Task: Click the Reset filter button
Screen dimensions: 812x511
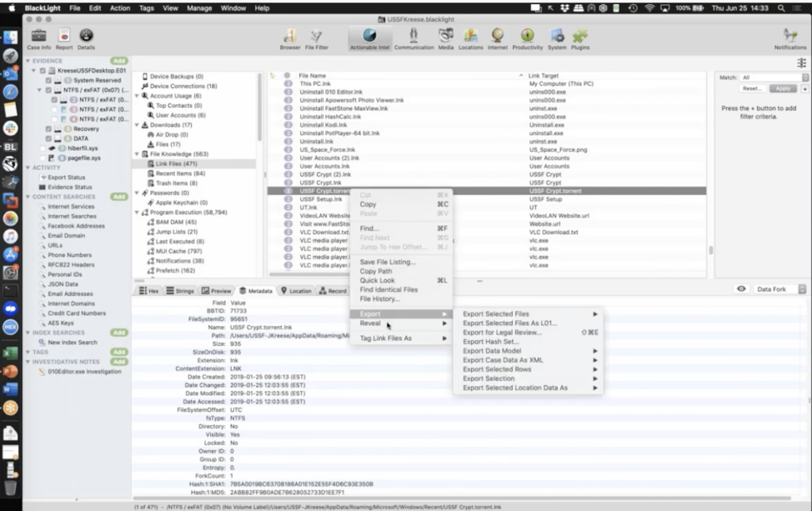Action: [752, 89]
